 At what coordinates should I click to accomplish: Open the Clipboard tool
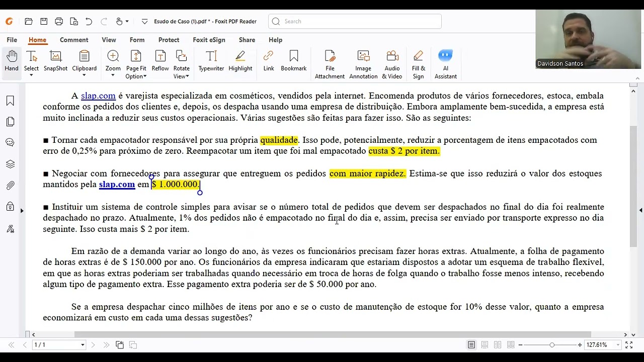coord(84,60)
